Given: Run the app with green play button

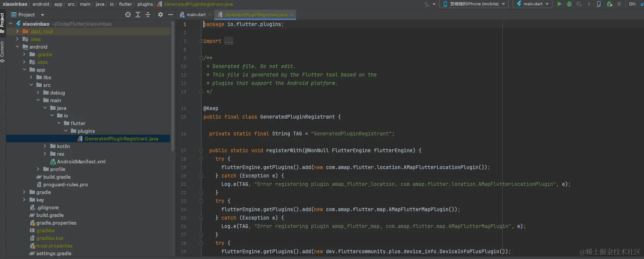Looking at the screenshot, I should [559, 4].
